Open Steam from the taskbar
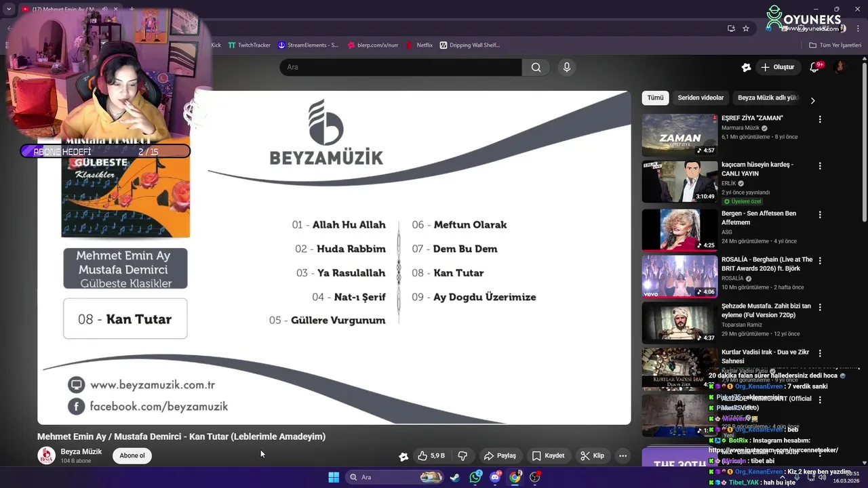 pyautogui.click(x=454, y=477)
